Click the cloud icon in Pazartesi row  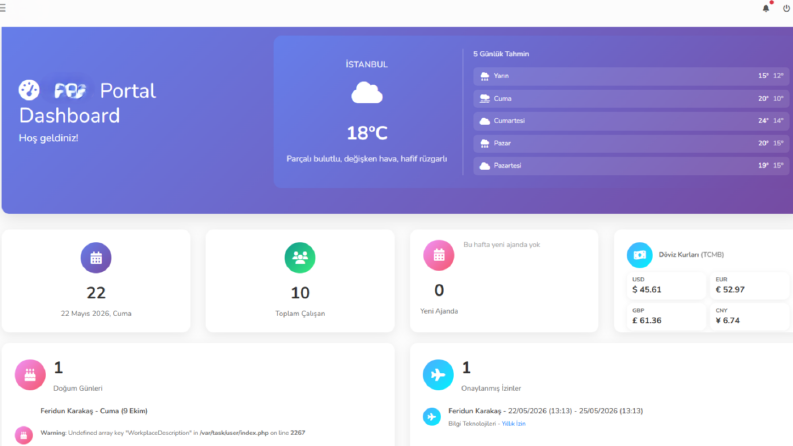coord(484,166)
